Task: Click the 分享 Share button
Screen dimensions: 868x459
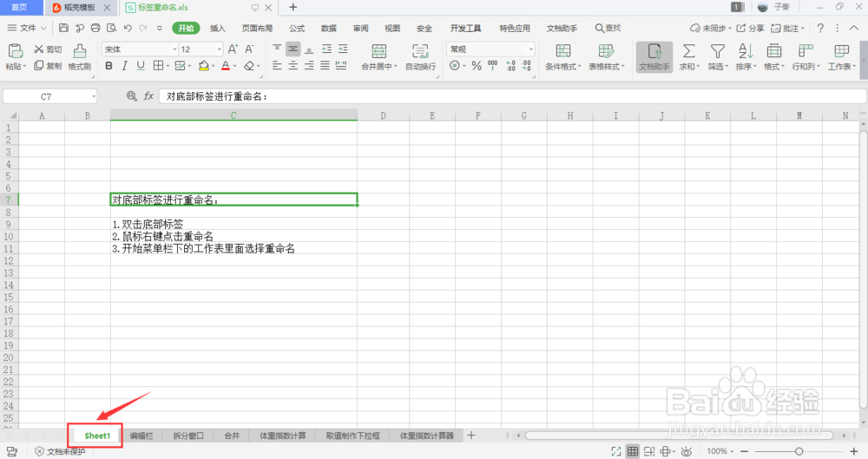Action: tap(751, 28)
